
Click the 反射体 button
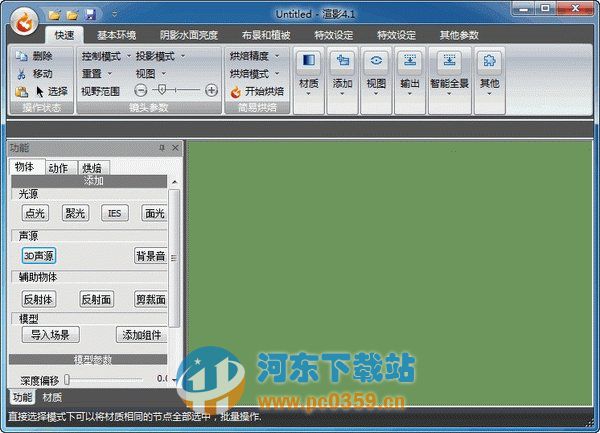click(39, 299)
